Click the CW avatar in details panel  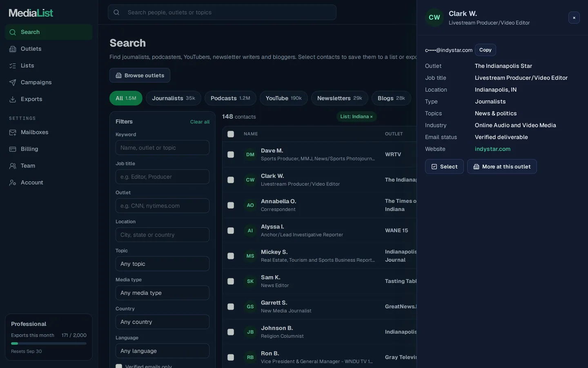click(434, 18)
